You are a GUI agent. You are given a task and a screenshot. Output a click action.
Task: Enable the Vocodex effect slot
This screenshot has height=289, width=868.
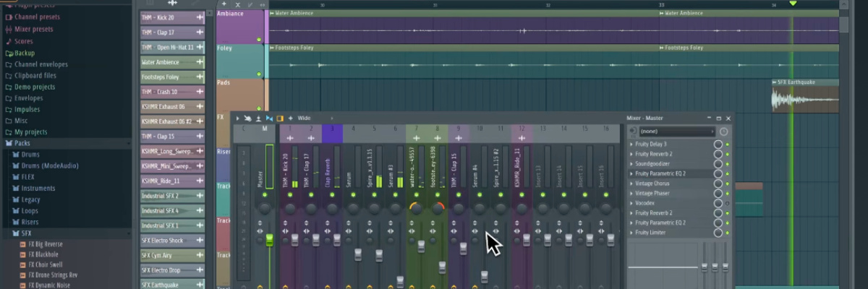[728, 204]
